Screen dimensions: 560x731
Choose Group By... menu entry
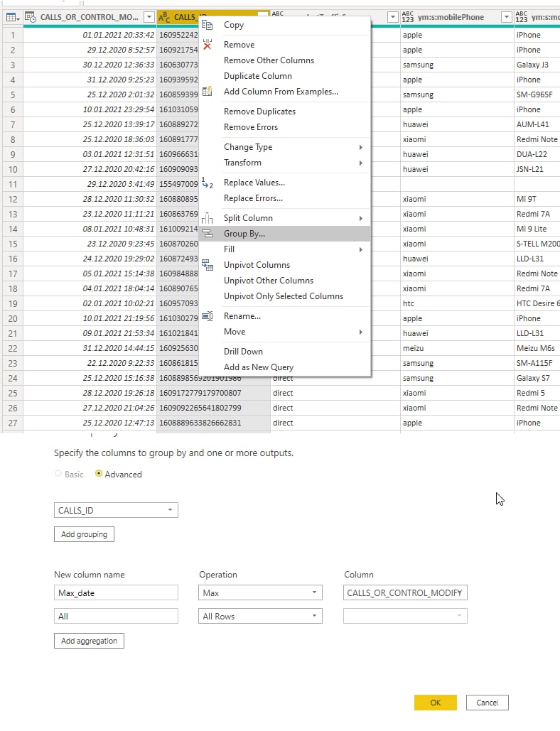tap(284, 234)
